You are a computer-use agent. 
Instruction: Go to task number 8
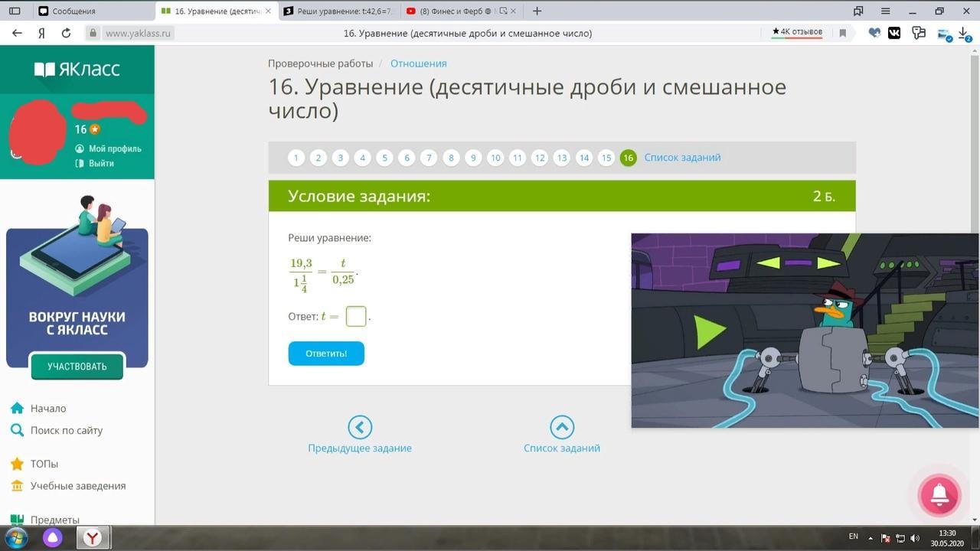(452, 158)
